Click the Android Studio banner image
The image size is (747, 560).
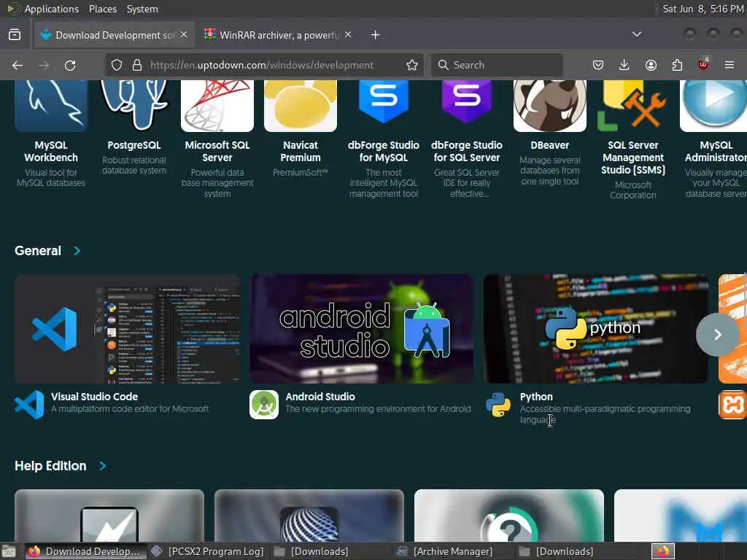(362, 329)
